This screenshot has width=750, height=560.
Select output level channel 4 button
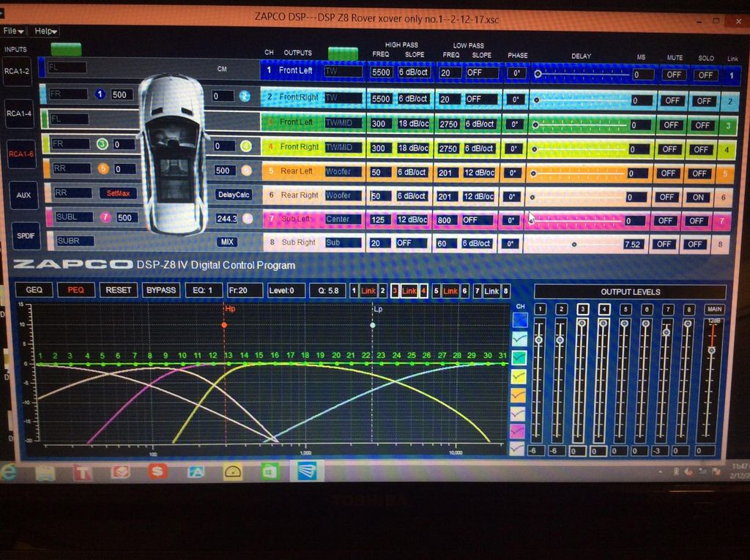coord(604,309)
